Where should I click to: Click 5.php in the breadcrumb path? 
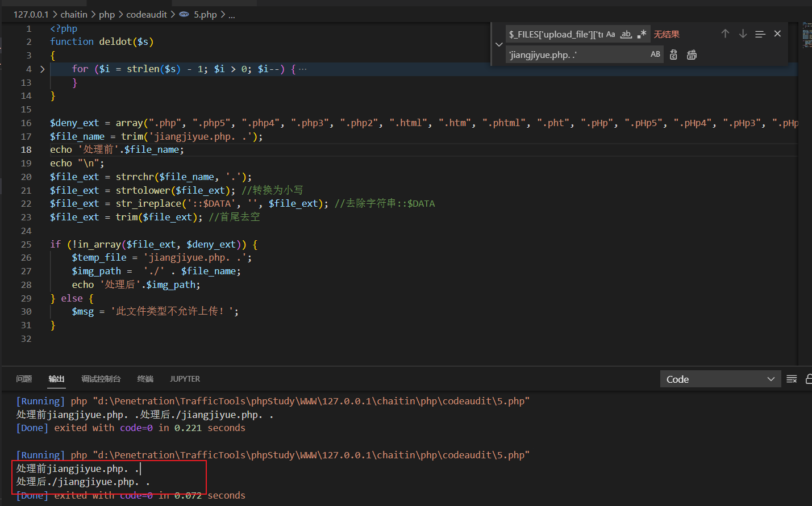[205, 14]
